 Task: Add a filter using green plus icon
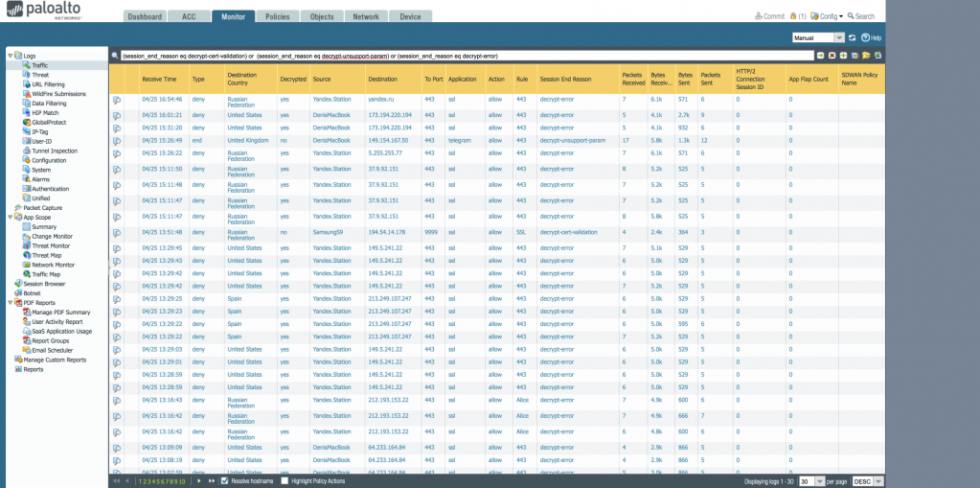pyautogui.click(x=843, y=56)
